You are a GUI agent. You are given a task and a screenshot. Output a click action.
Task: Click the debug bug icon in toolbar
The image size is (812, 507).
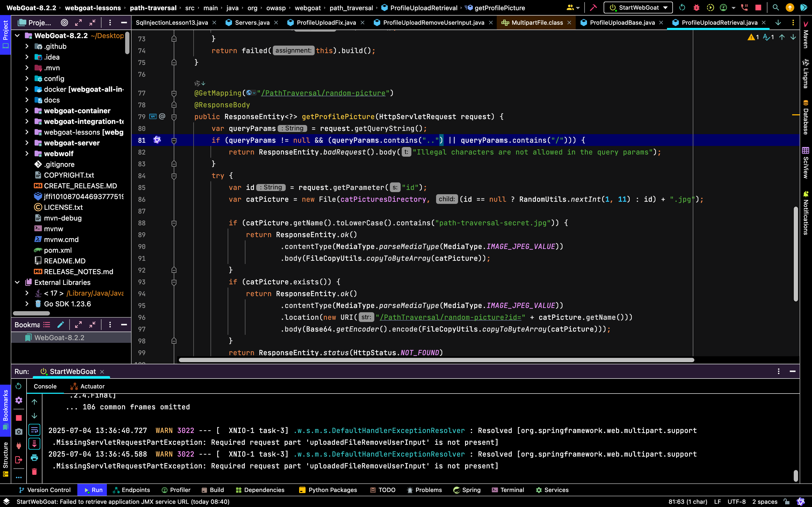pos(696,8)
